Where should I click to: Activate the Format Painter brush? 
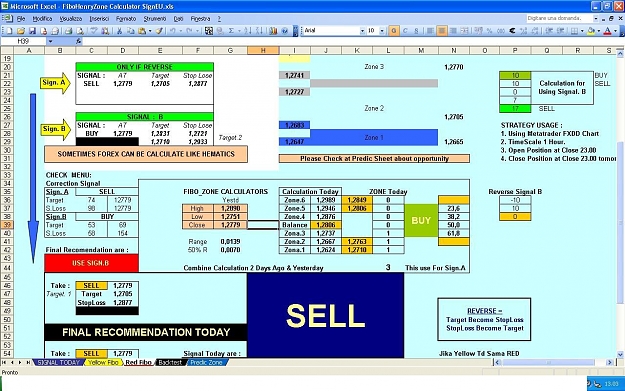click(x=159, y=31)
